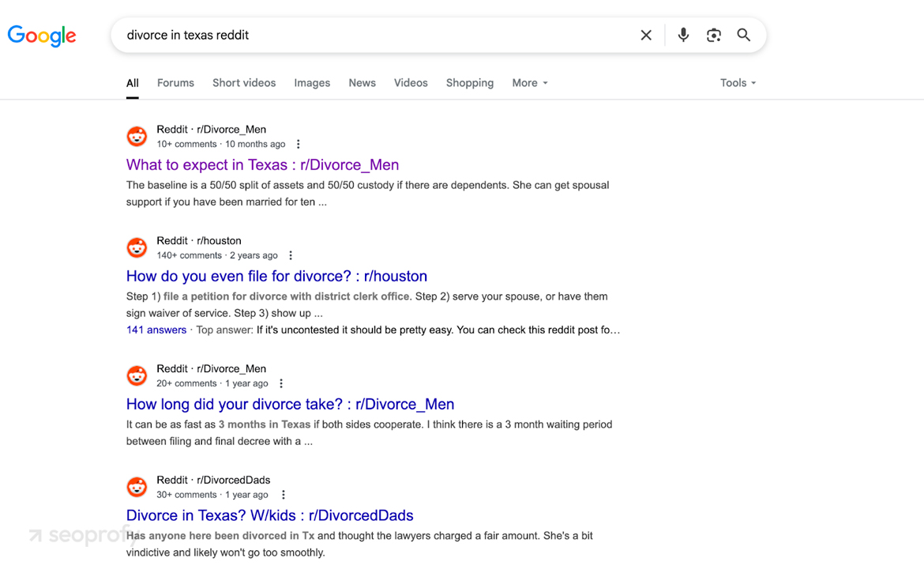This screenshot has height=577, width=924.
Task: Clear the search box with the X icon
Action: [646, 36]
